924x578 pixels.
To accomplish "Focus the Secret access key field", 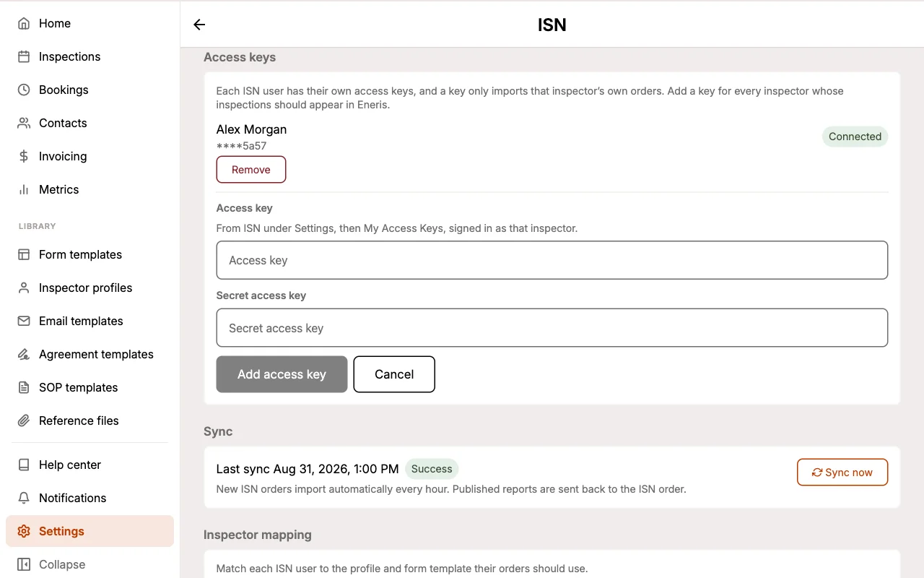I will click(x=552, y=328).
